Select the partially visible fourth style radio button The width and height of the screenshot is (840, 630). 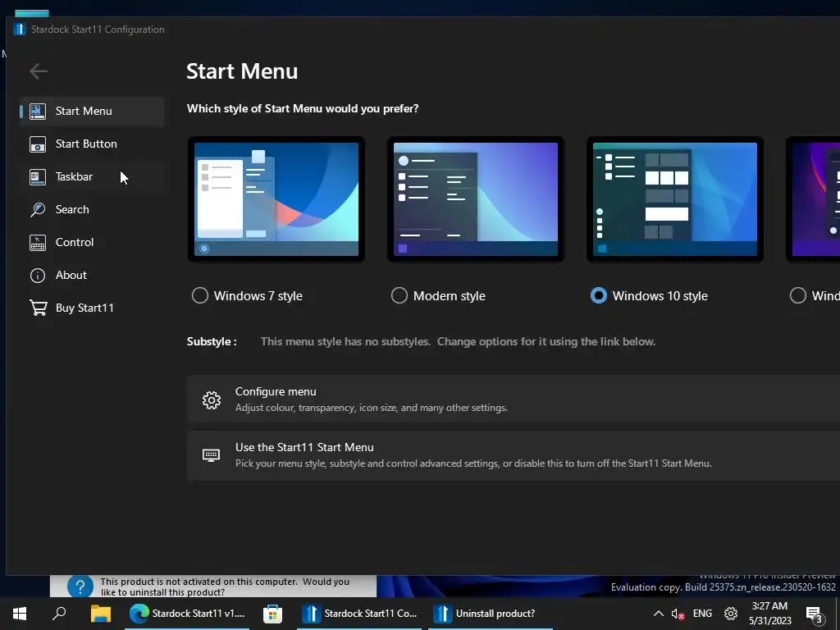797,295
